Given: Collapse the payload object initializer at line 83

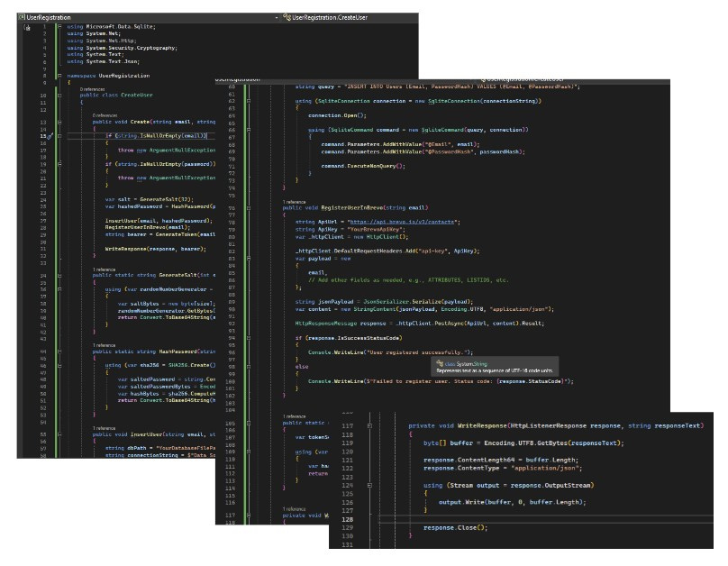Looking at the screenshot, I should pyautogui.click(x=249, y=259).
